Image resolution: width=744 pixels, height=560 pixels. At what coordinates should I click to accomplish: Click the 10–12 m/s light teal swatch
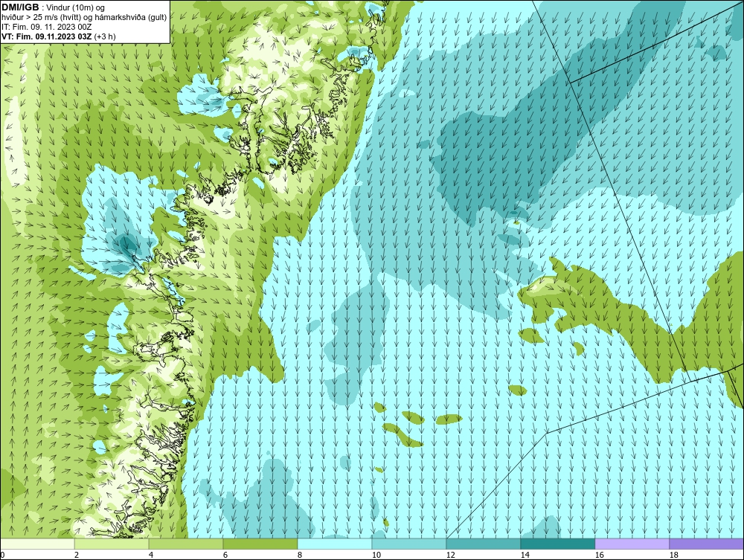pyautogui.click(x=409, y=544)
